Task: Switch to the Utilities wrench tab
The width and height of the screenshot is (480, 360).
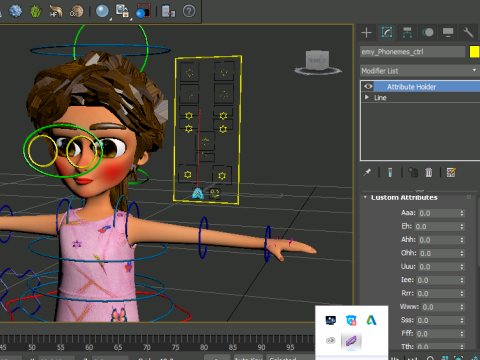Action: [x=468, y=32]
